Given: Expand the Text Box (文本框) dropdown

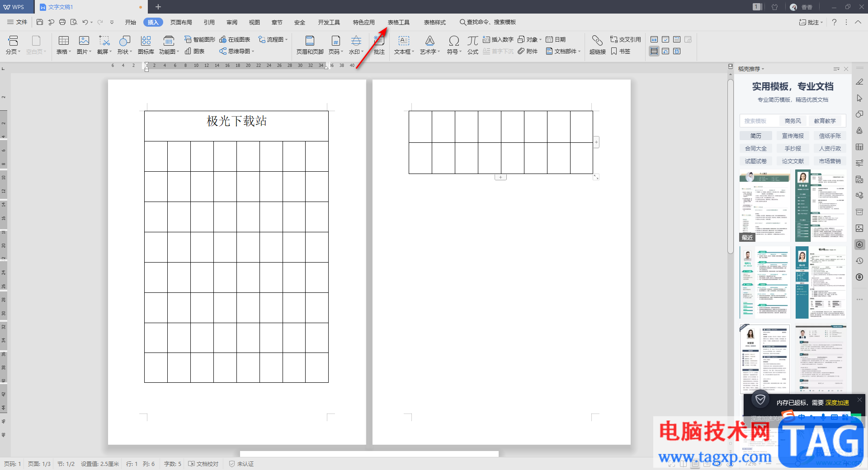Looking at the screenshot, I should pos(404,52).
